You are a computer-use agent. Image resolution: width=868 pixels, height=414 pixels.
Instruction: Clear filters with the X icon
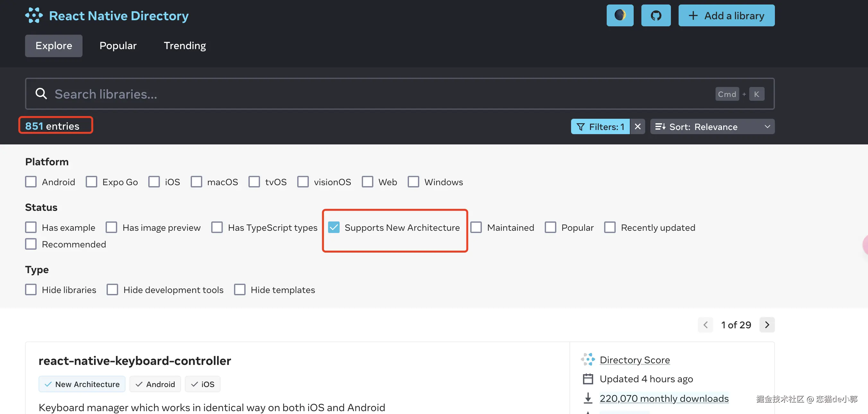pyautogui.click(x=637, y=127)
